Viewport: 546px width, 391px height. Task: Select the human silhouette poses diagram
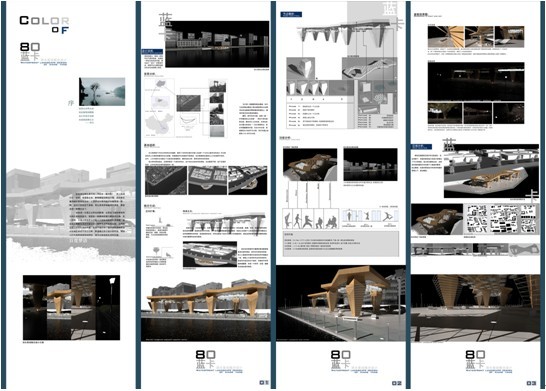coord(311,219)
